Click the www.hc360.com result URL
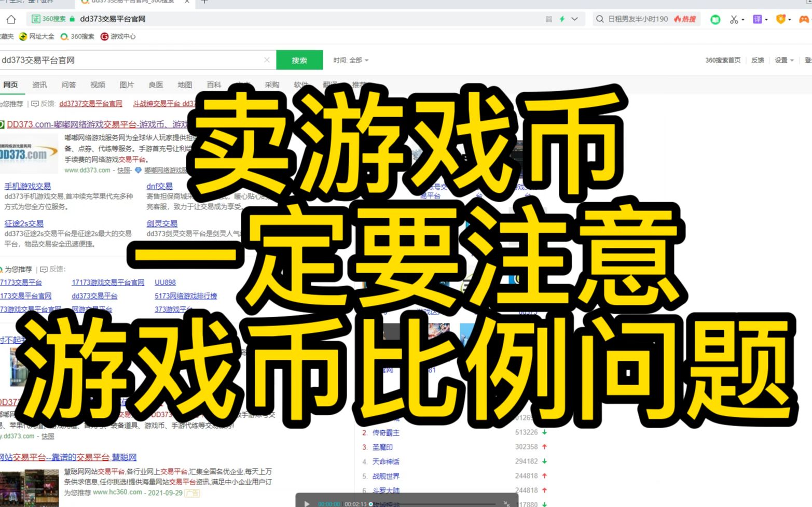 (117, 492)
